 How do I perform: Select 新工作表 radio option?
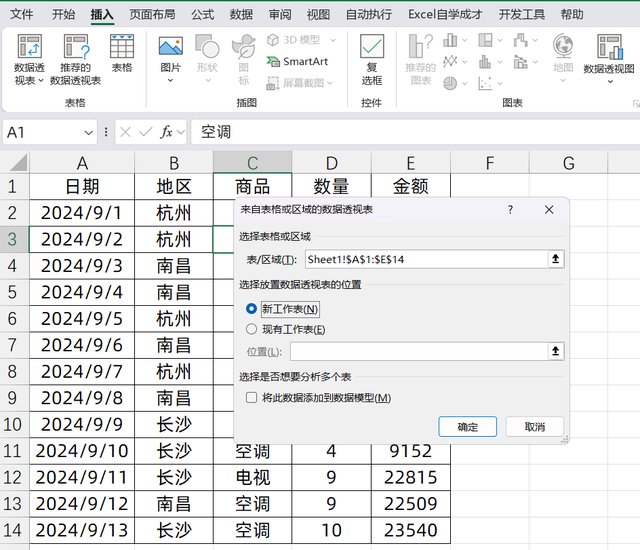[251, 309]
